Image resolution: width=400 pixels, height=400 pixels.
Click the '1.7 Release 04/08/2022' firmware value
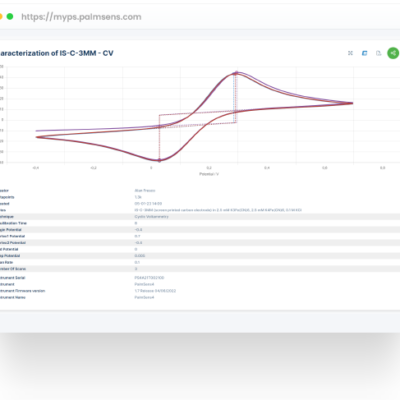point(155,291)
